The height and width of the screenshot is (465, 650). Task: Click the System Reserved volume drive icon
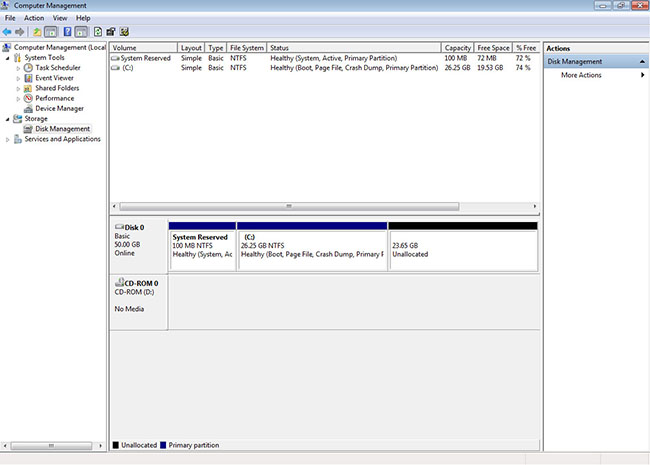(x=115, y=58)
